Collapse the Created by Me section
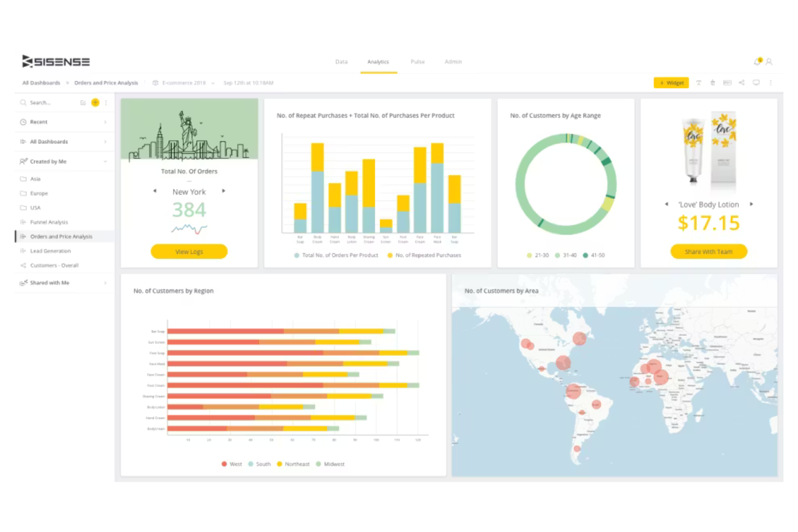798x532 pixels. pos(106,161)
